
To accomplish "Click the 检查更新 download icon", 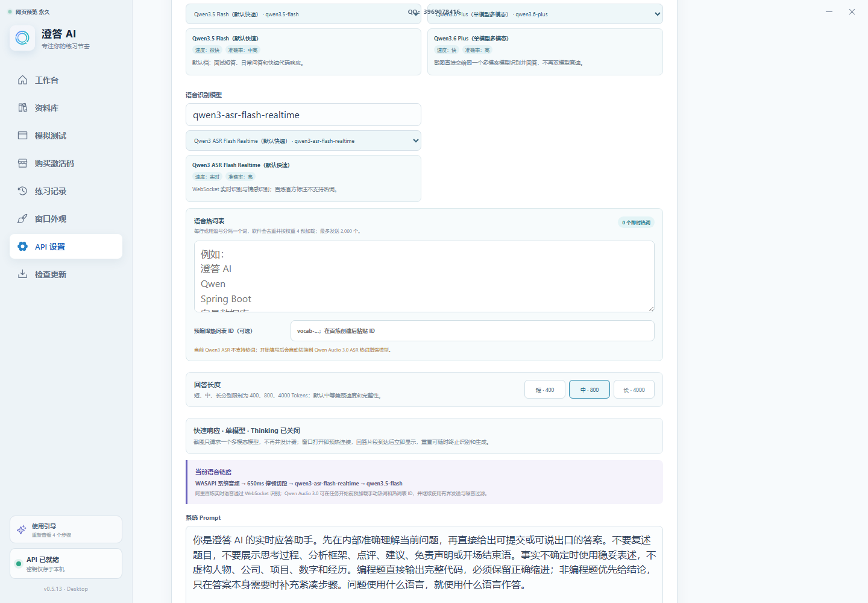I will click(22, 274).
